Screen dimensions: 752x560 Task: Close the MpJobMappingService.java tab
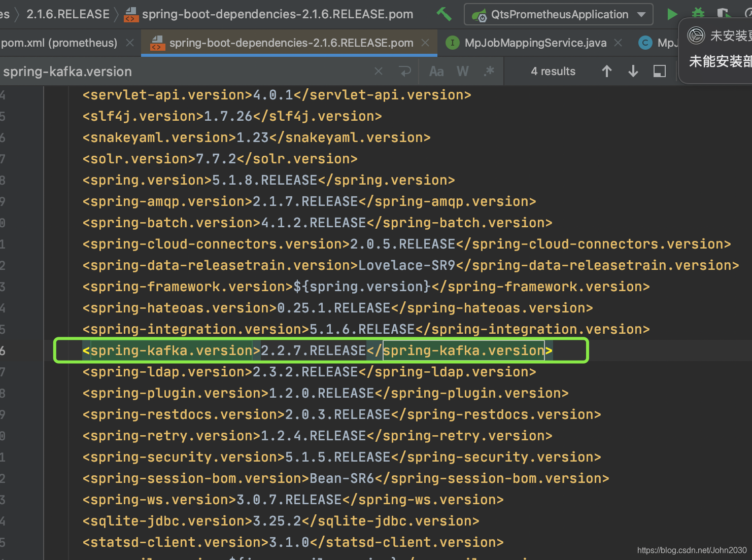click(x=618, y=43)
